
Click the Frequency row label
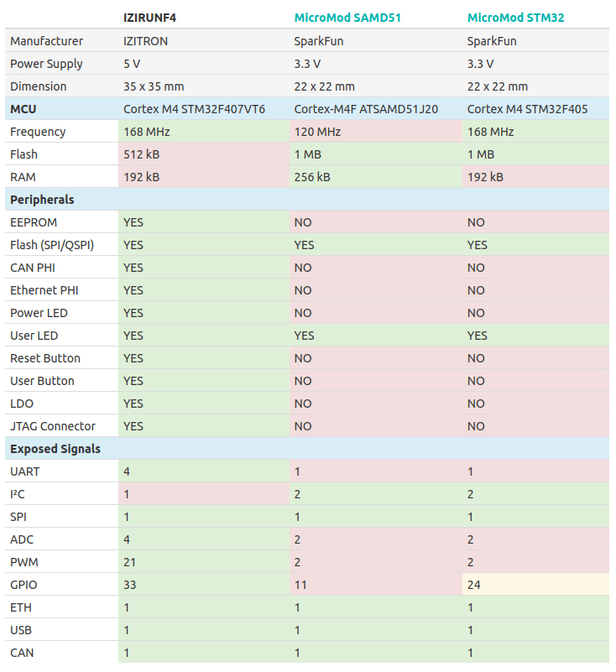[x=38, y=132]
